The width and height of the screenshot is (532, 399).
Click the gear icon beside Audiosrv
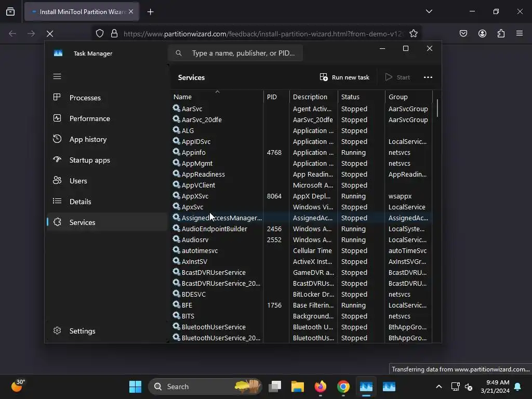177,239
